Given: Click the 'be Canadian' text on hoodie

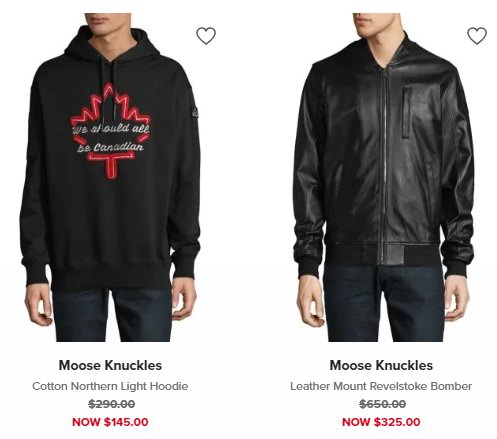Looking at the screenshot, I should (110, 147).
